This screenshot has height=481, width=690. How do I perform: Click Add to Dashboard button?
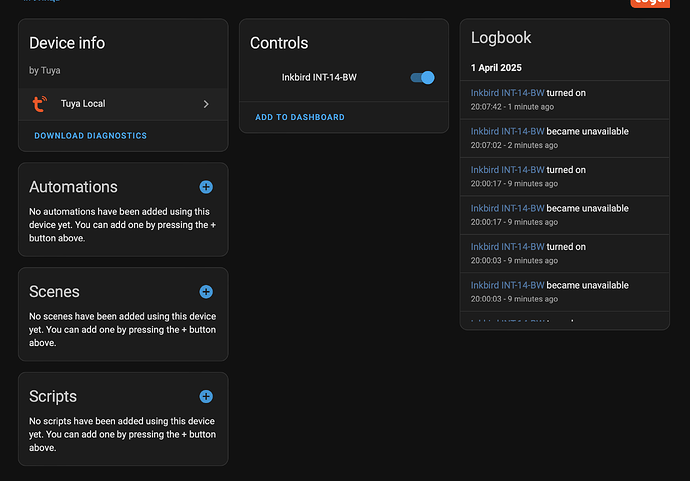click(x=300, y=117)
